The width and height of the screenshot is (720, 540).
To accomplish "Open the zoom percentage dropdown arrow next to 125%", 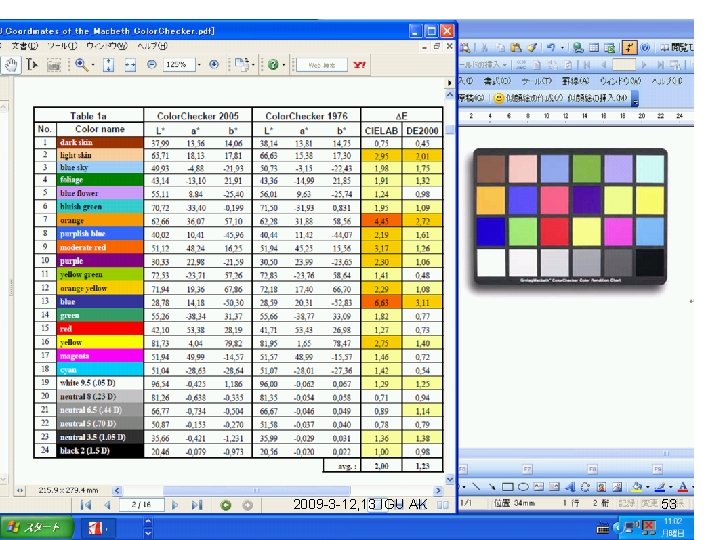I will coord(199,65).
